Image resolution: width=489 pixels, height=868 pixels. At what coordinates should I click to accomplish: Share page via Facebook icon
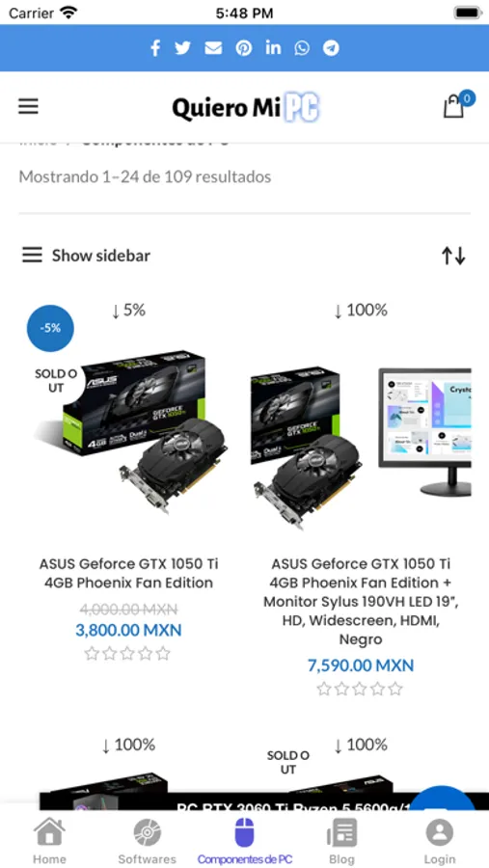click(155, 48)
